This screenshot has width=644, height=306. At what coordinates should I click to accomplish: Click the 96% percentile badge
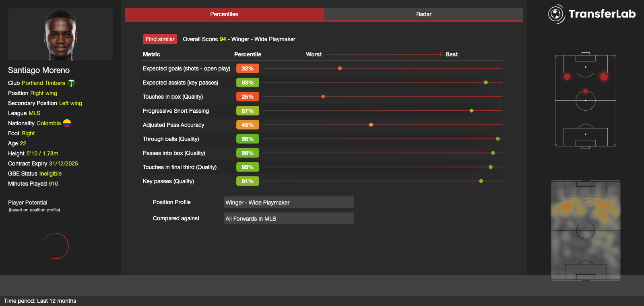pos(248,153)
